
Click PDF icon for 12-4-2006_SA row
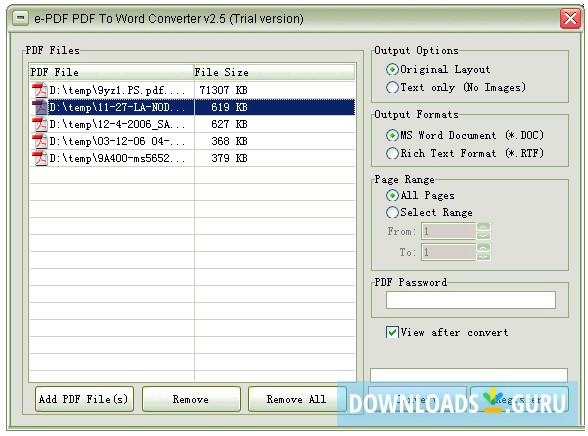[39, 124]
